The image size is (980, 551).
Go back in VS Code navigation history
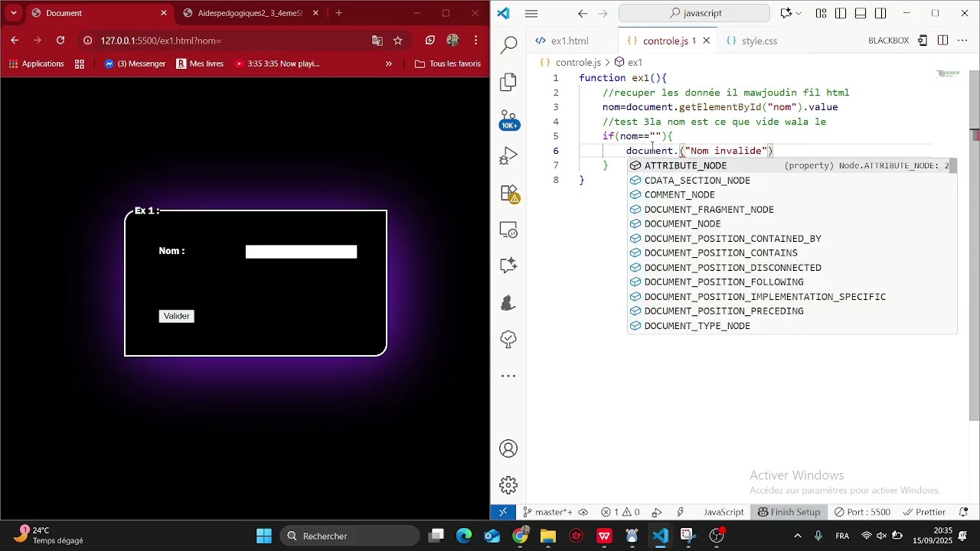[583, 13]
